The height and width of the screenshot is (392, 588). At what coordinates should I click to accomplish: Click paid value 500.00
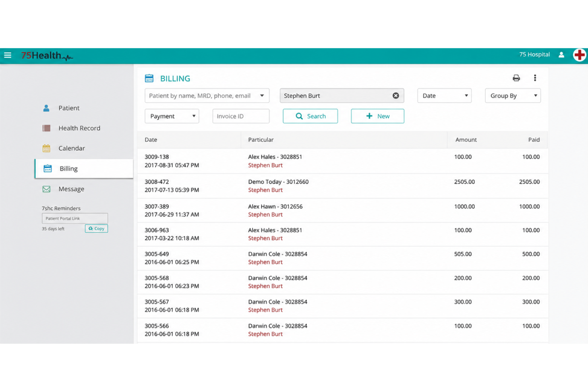[x=531, y=254]
